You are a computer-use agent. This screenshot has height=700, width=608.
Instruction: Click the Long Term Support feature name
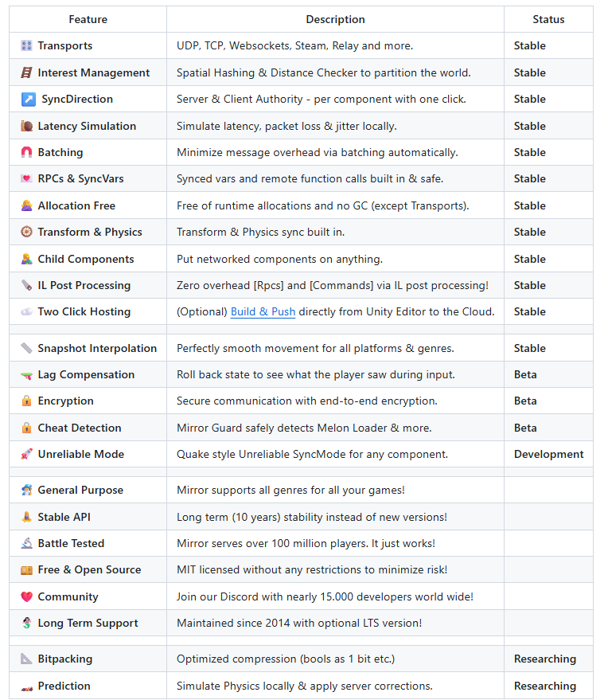[x=88, y=623]
